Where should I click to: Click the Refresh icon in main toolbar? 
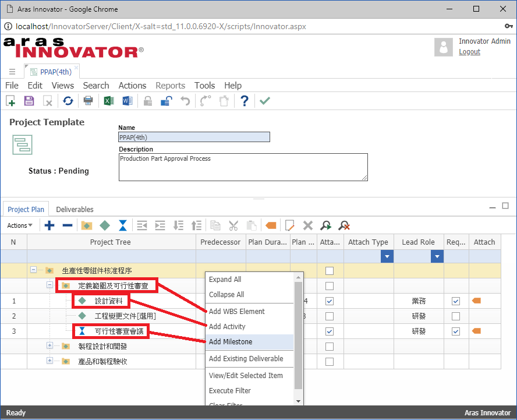(68, 101)
